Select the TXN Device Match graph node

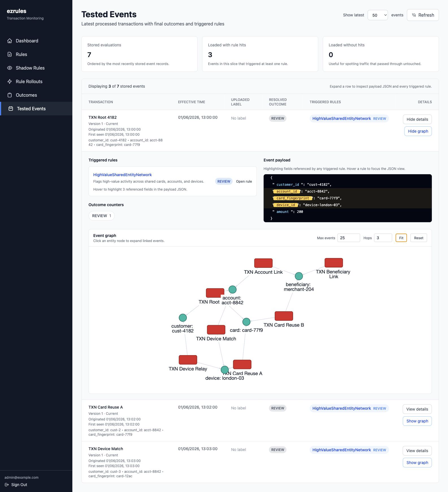coord(216,330)
